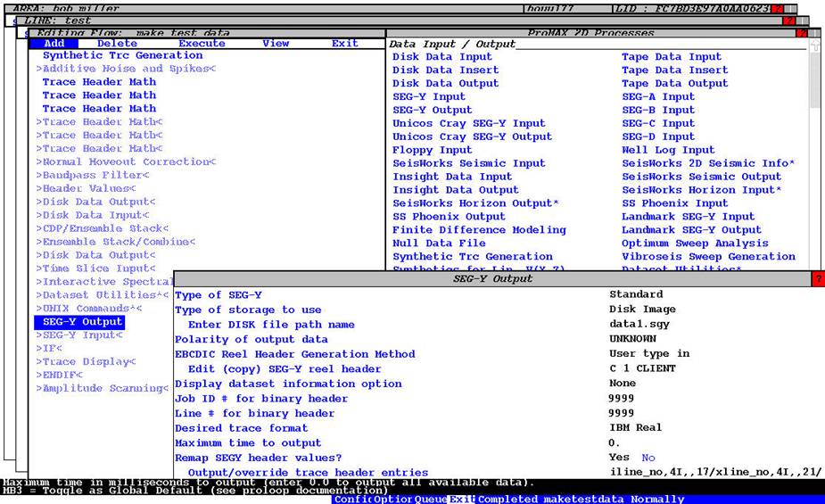Edit trace header entries iline_no field
The image size is (825, 504).
click(715, 472)
